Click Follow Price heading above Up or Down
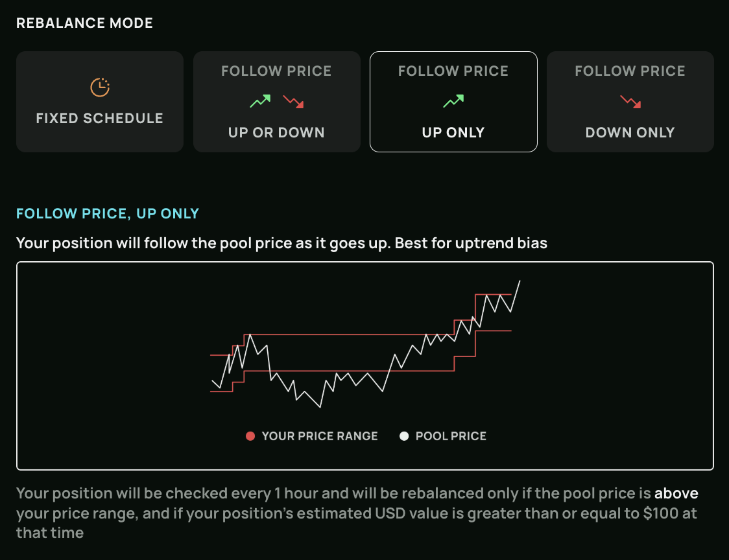Image resolution: width=729 pixels, height=560 pixels. 276,71
